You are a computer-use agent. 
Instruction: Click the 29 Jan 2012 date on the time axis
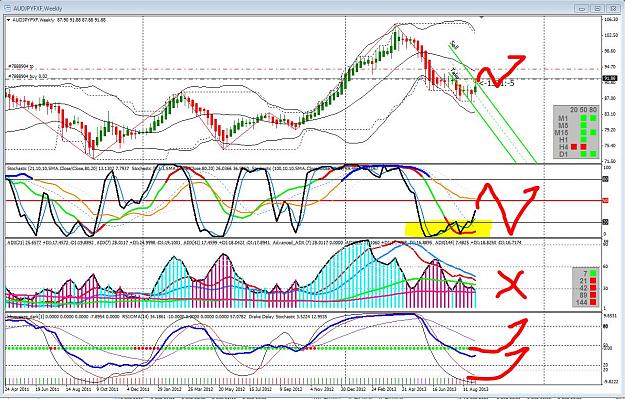(169, 389)
